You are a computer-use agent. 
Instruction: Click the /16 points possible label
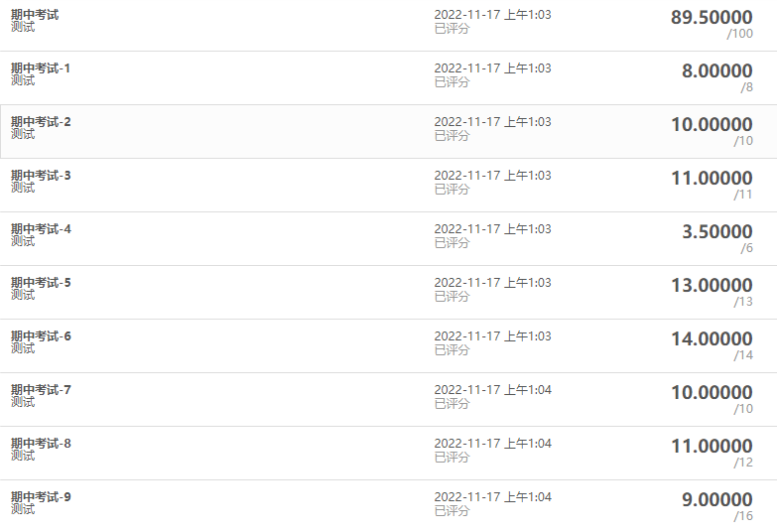743,516
